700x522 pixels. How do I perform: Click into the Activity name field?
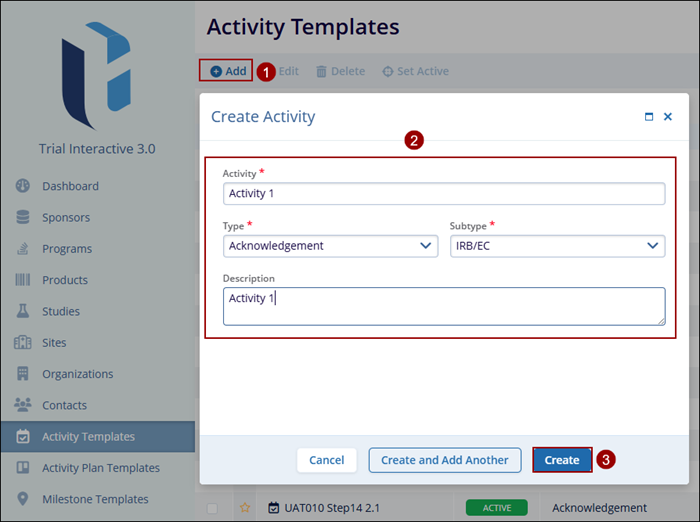click(x=443, y=194)
